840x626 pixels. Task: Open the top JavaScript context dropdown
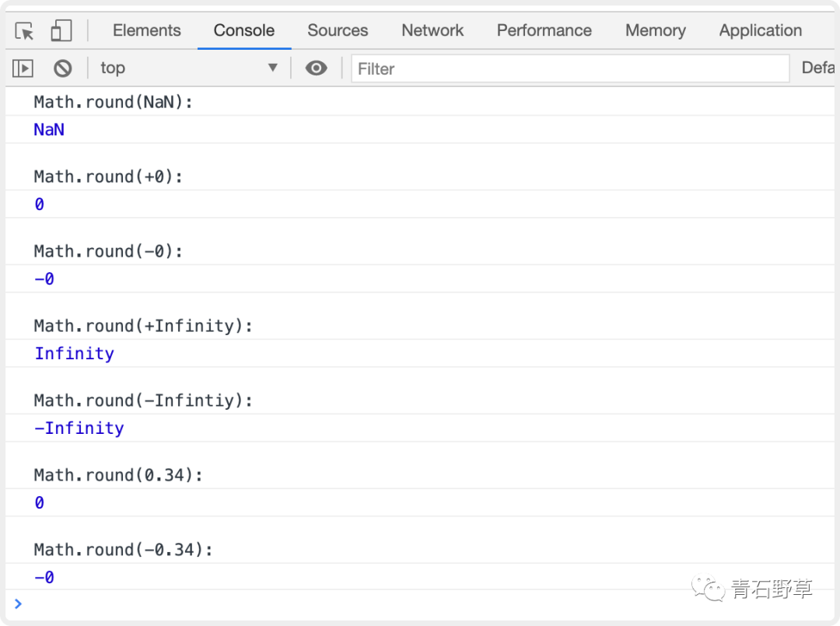coord(189,68)
